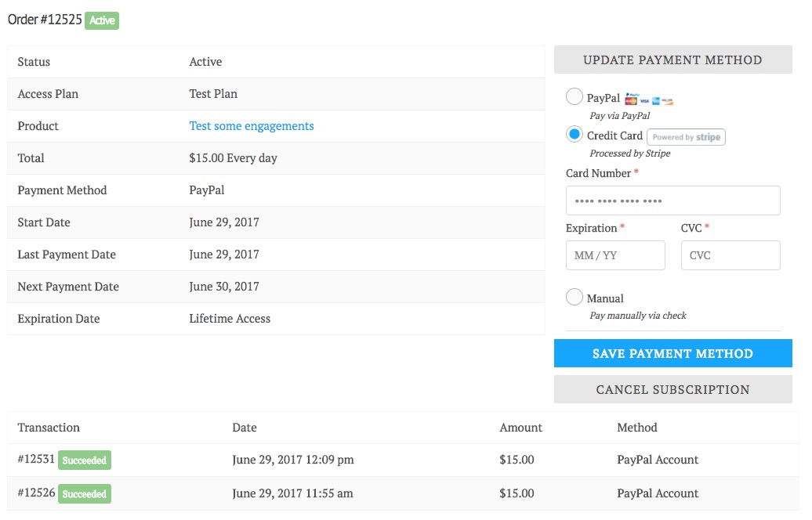Click Succeeded badge for transaction #12526
The height and width of the screenshot is (520, 812).
point(85,494)
